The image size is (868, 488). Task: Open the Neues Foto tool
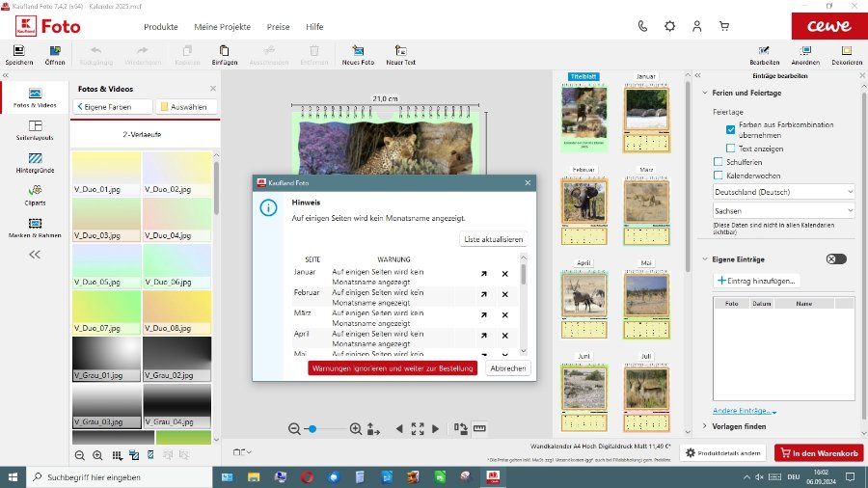[357, 50]
